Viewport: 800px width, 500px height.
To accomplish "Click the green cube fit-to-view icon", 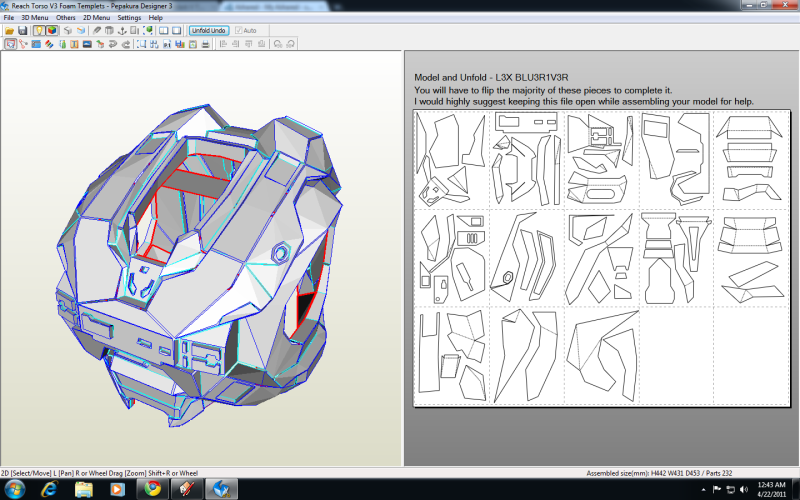I will pyautogui.click(x=148, y=31).
